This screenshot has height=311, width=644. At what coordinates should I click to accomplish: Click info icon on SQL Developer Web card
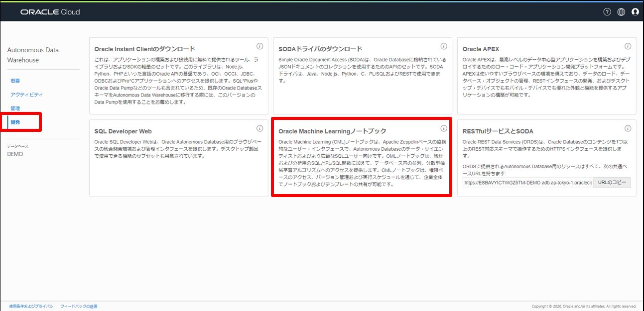click(259, 128)
